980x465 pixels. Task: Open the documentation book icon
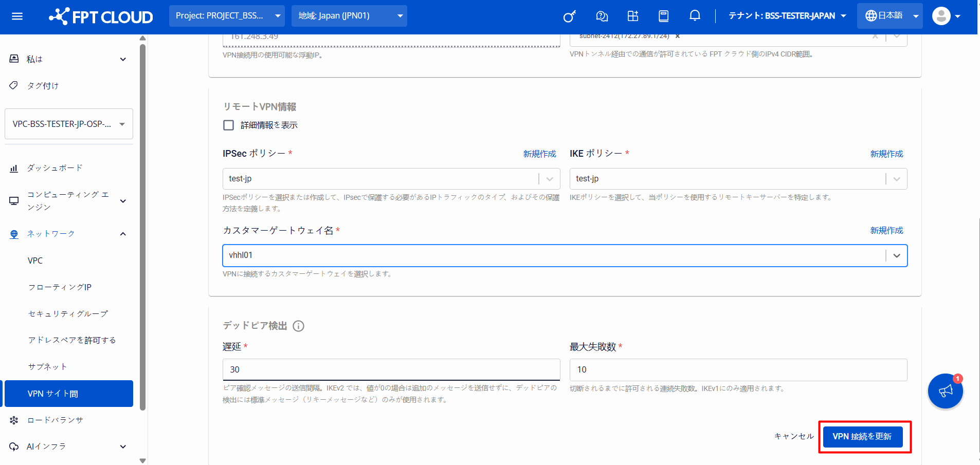pyautogui.click(x=664, y=16)
